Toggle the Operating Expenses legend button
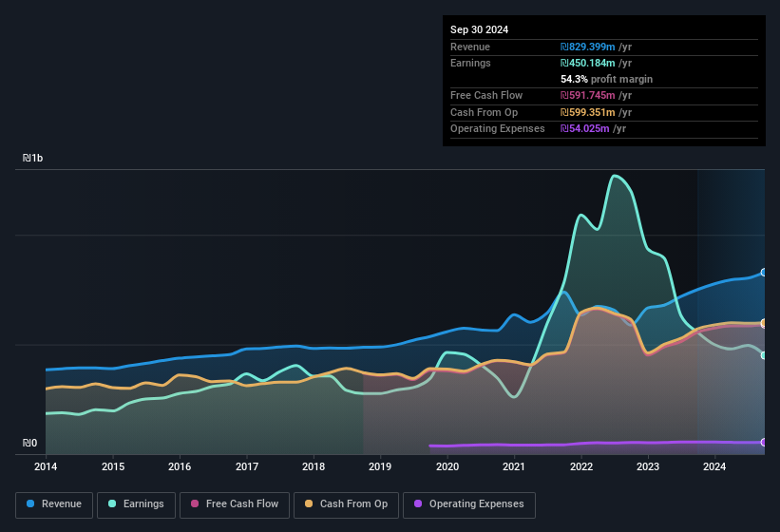The width and height of the screenshot is (780, 532). (x=469, y=504)
